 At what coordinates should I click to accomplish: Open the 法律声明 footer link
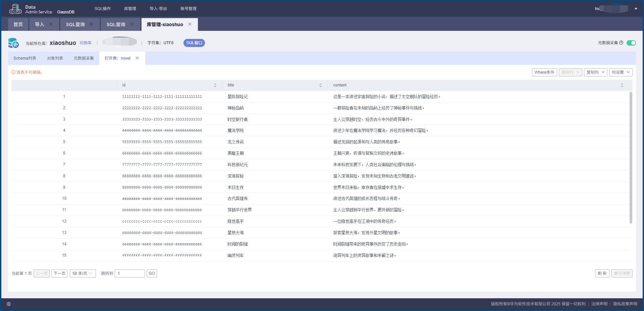pyautogui.click(x=599, y=304)
